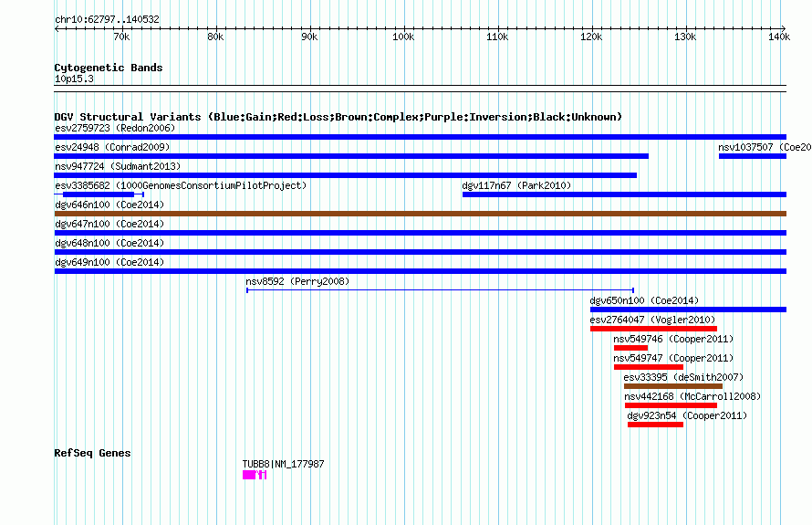812x525 pixels.
Task: Open the esv2764047 (Vogler2010) label
Action: [652, 320]
